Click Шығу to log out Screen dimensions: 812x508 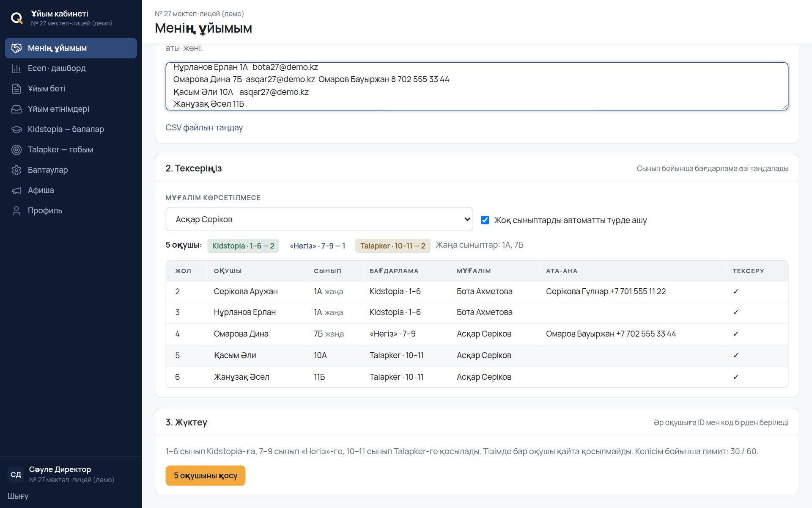[x=18, y=496]
